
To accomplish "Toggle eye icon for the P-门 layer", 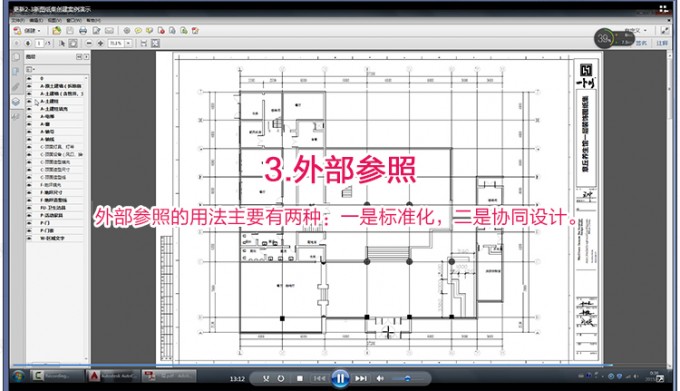I will click(x=29, y=223).
